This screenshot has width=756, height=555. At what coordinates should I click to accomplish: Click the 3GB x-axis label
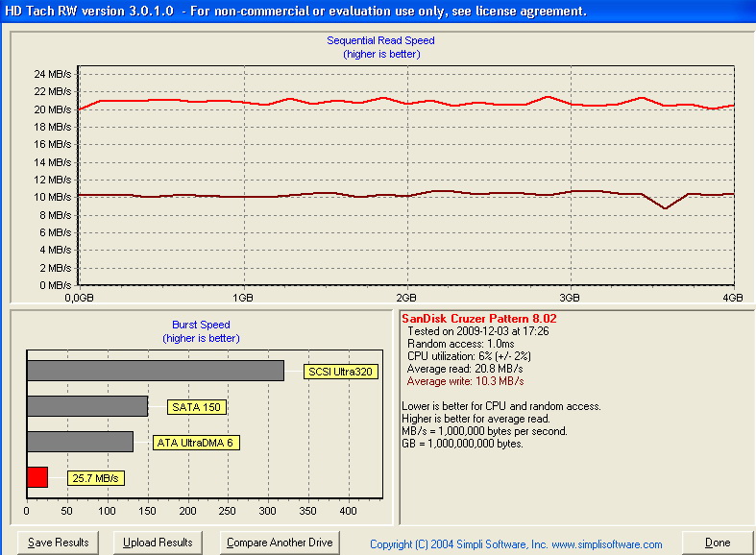click(x=570, y=298)
